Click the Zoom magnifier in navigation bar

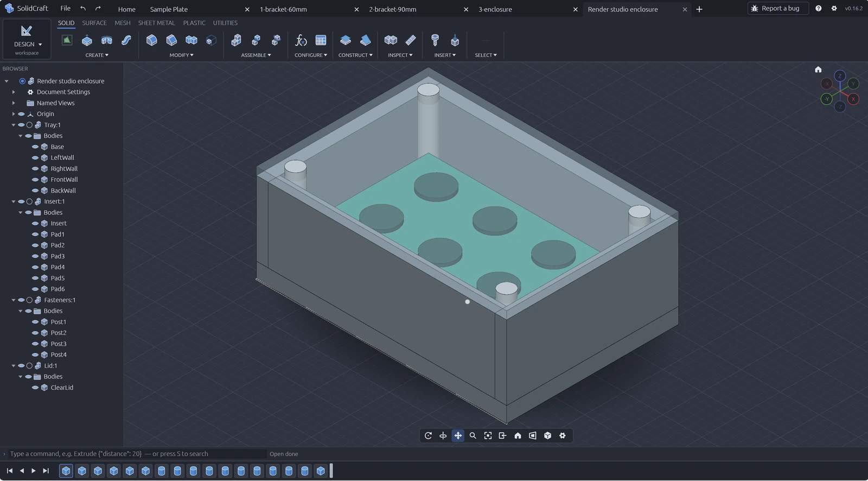[473, 435]
